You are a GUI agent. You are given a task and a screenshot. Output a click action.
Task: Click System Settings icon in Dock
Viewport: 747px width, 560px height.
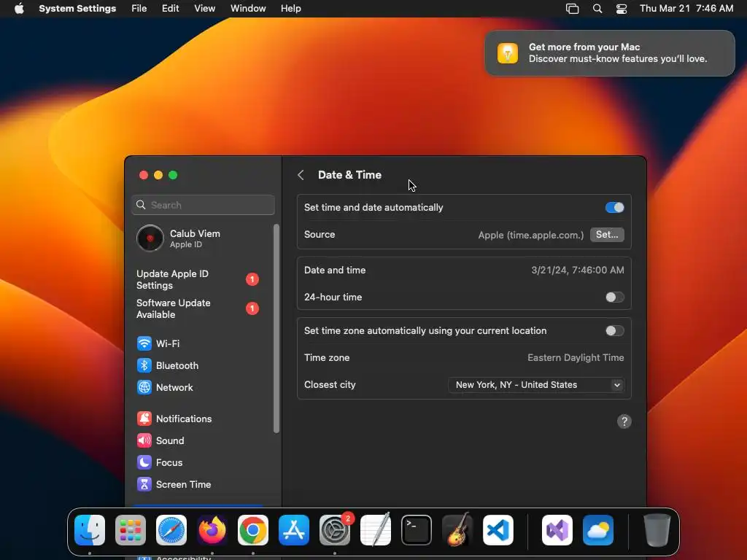335,530
